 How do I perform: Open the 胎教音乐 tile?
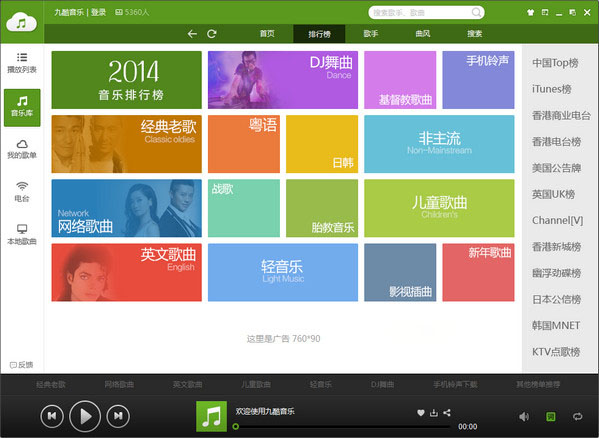(x=322, y=208)
